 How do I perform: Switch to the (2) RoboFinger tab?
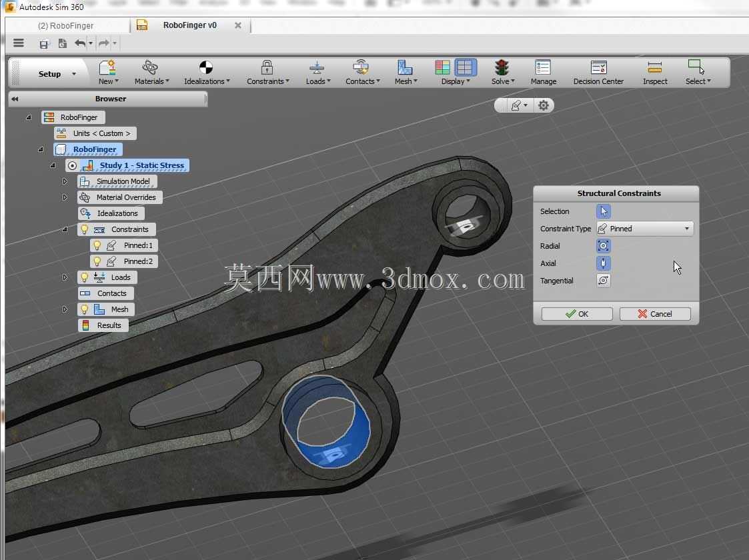66,26
